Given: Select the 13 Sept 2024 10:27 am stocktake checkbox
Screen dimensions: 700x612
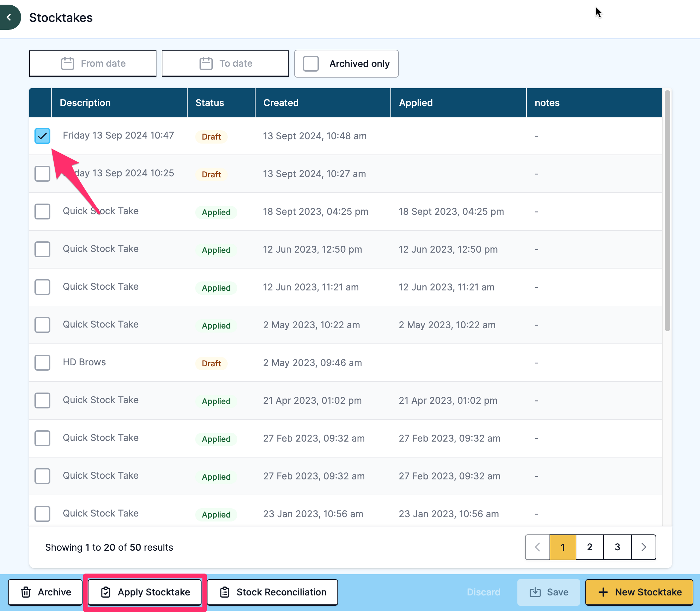Looking at the screenshot, I should tap(42, 173).
